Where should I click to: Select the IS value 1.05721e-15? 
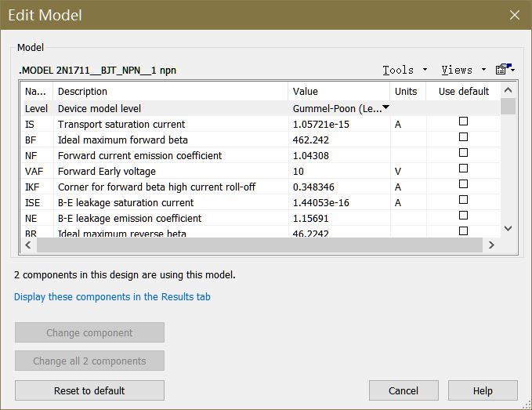pos(321,124)
